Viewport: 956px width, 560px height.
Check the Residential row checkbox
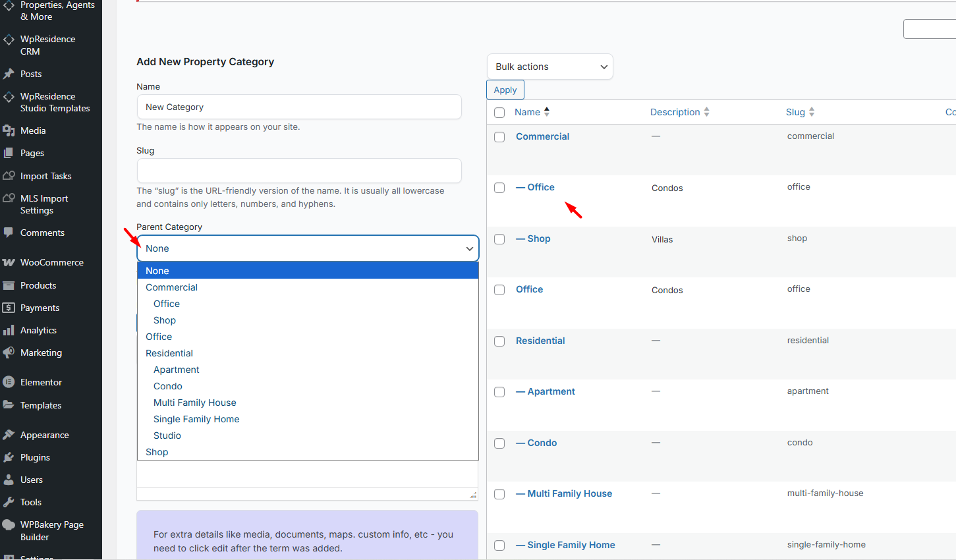pyautogui.click(x=499, y=341)
